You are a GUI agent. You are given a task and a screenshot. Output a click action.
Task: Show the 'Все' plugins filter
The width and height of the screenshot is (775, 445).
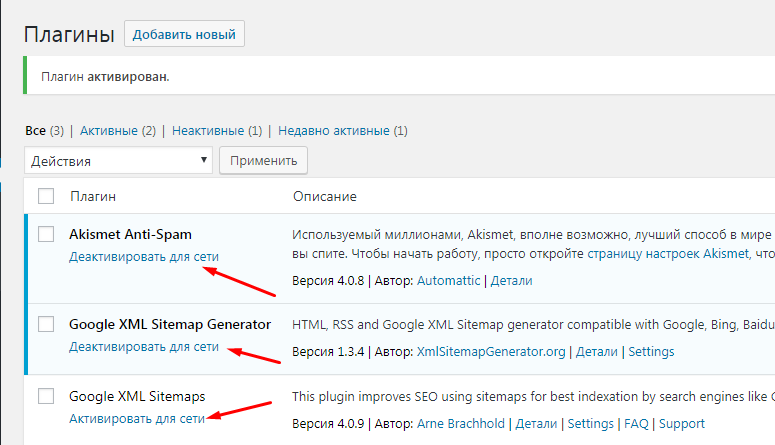pos(35,131)
